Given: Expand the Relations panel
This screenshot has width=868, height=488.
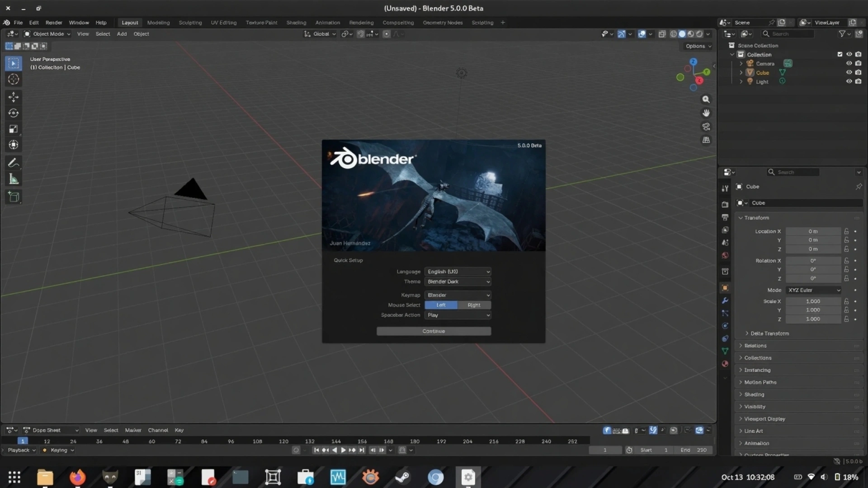Looking at the screenshot, I should [x=755, y=346].
